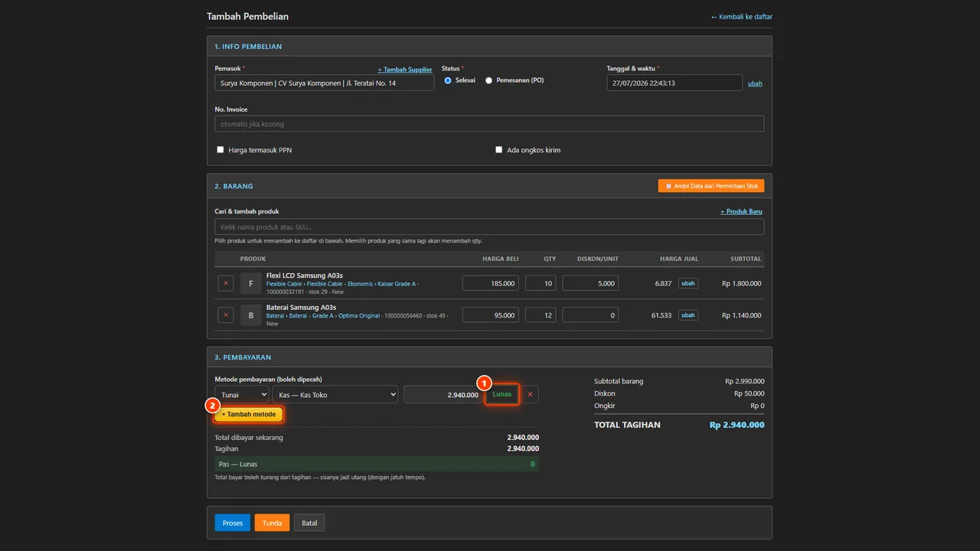
Task: Click + Tambah metode button
Action: coord(249,414)
